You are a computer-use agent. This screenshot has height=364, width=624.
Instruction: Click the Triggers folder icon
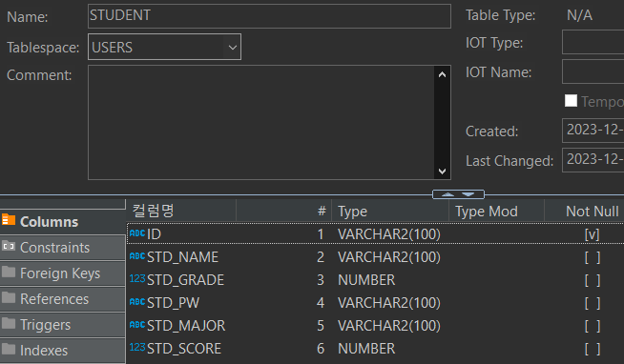tap(9, 323)
